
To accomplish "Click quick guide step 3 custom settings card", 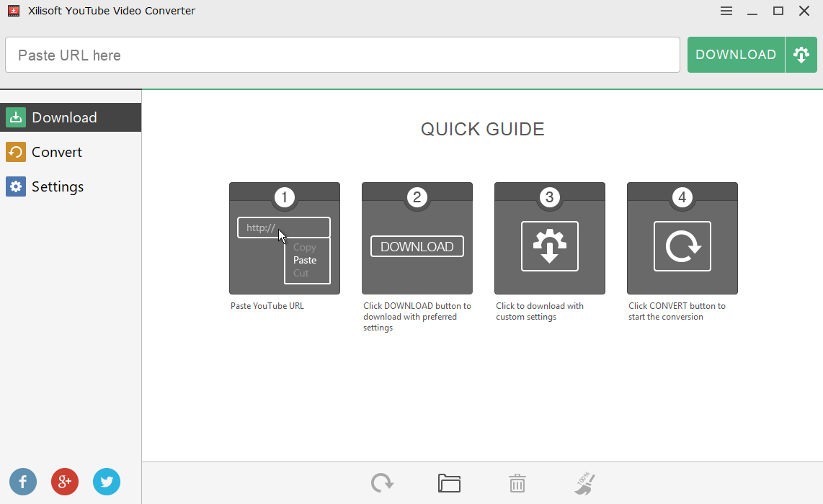I will point(550,238).
